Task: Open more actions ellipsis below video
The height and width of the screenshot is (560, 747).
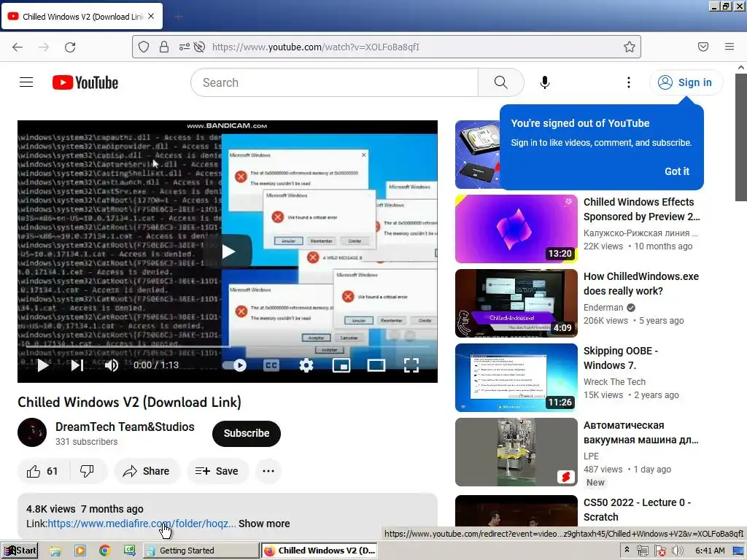Action: pyautogui.click(x=268, y=471)
